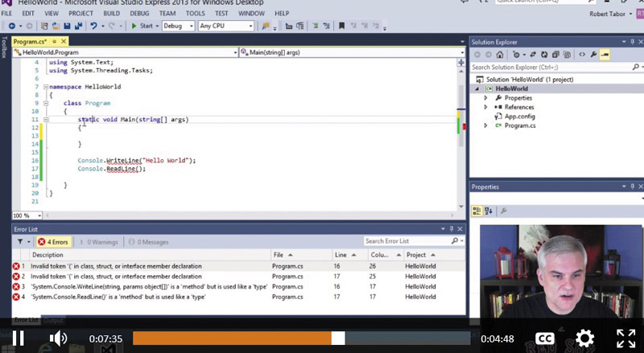Click the Comment Selection toolbar icon
The width and height of the screenshot is (644, 353).
pos(315,26)
